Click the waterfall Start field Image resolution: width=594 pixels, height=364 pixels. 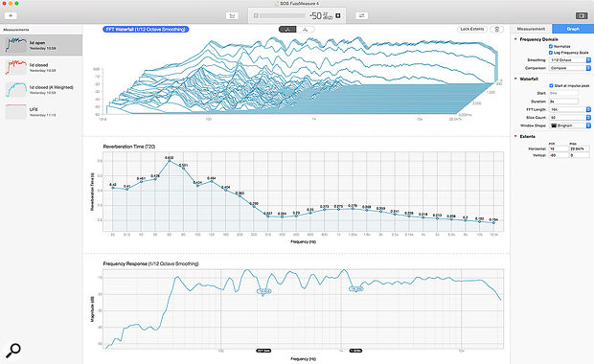point(563,93)
